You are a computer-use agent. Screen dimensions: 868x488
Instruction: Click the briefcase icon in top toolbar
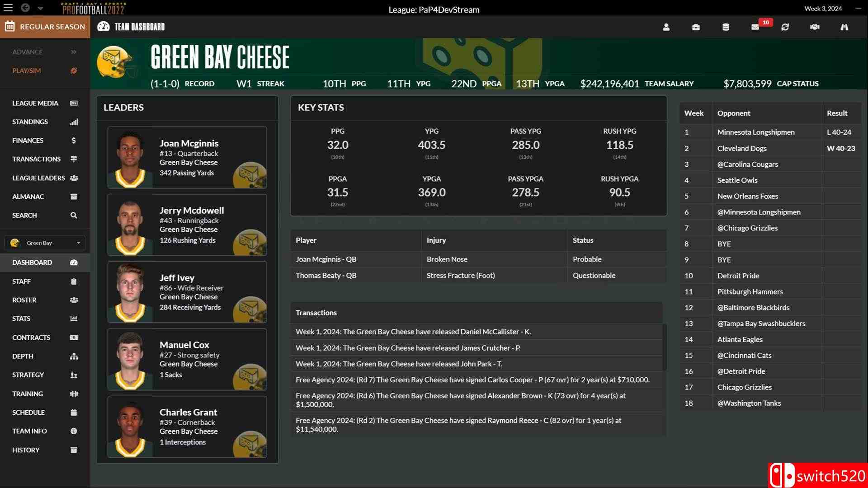(696, 27)
